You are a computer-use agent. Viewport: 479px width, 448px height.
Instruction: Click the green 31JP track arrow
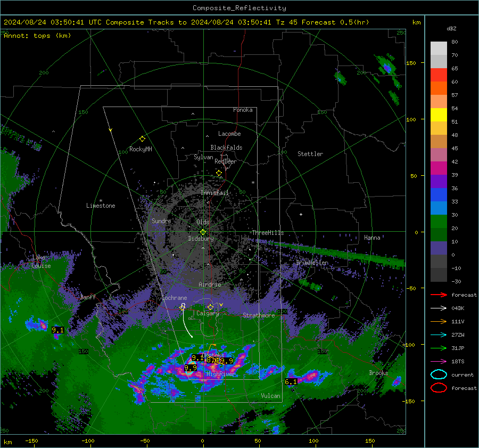click(439, 348)
